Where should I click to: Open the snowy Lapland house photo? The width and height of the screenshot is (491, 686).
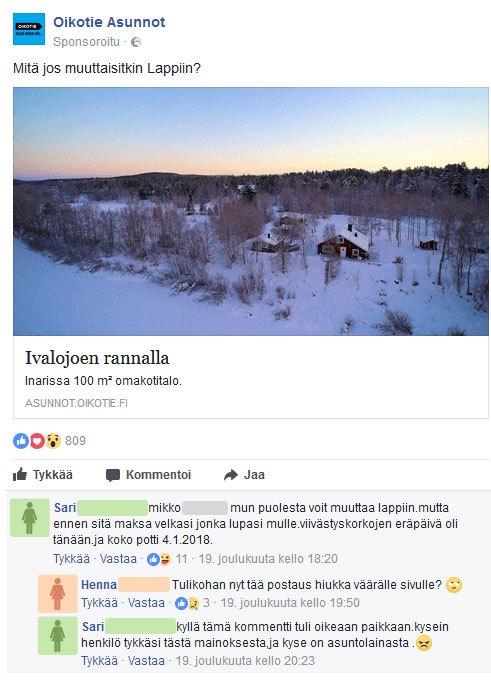point(251,211)
